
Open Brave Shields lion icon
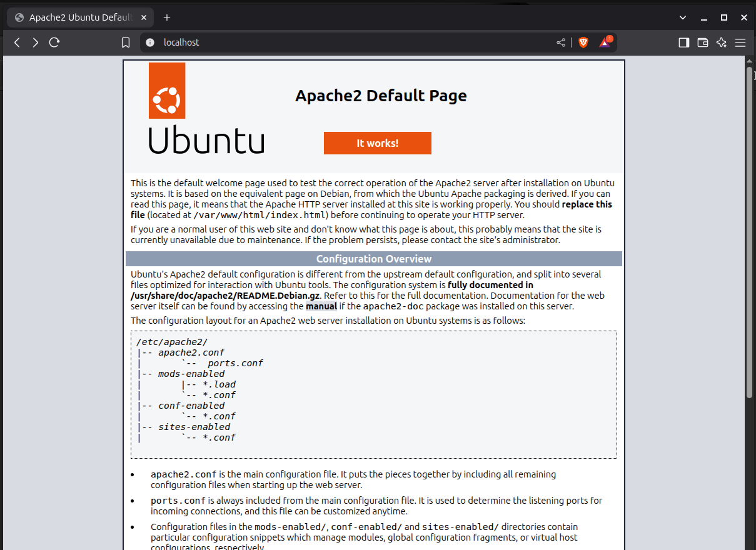pyautogui.click(x=583, y=42)
